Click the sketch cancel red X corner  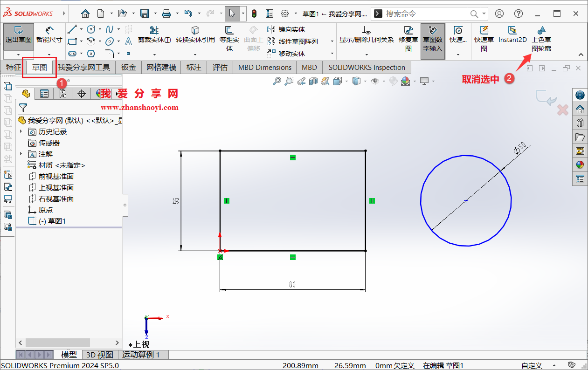[x=563, y=110]
